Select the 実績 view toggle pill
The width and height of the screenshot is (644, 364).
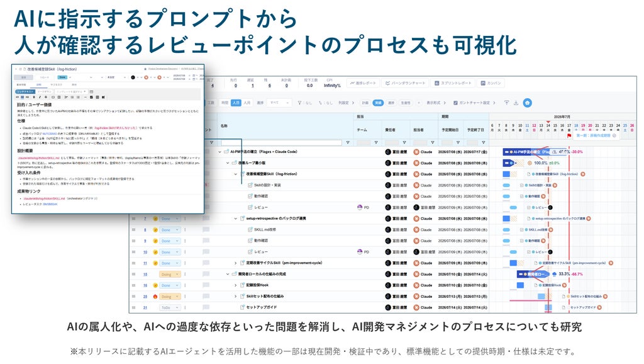tap(378, 103)
